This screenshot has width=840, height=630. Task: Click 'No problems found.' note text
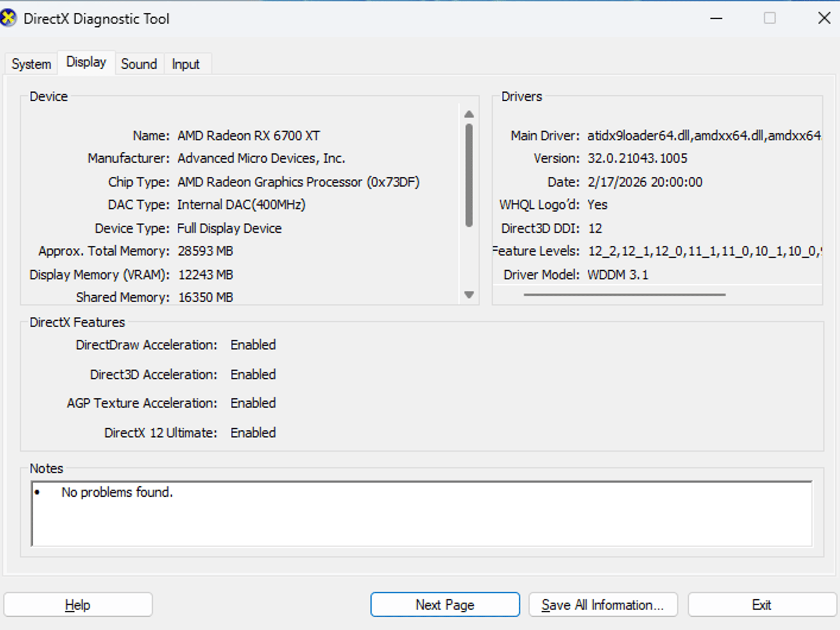click(x=117, y=492)
